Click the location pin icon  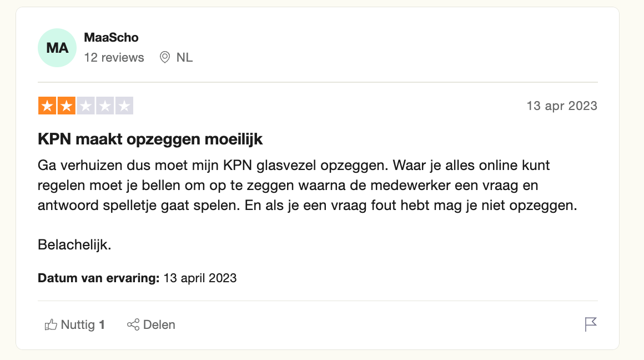click(165, 57)
